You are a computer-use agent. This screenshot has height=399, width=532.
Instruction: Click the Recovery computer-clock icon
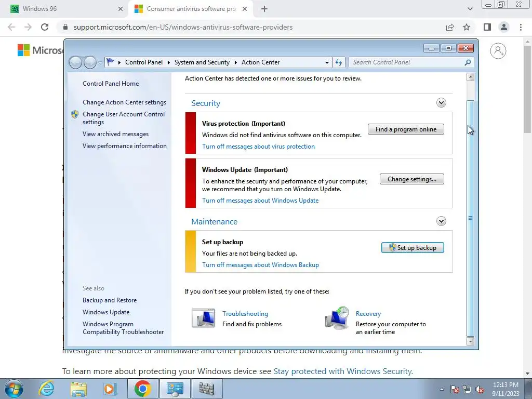pos(337,318)
